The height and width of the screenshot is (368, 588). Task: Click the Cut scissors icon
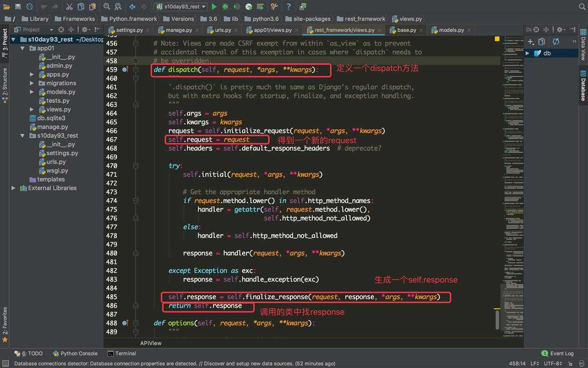click(x=69, y=6)
